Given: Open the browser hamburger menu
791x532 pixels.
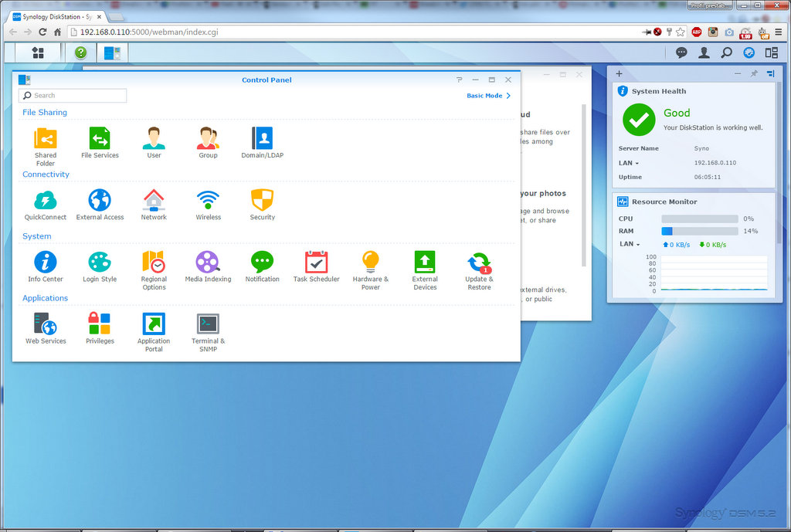Looking at the screenshot, I should click(779, 32).
